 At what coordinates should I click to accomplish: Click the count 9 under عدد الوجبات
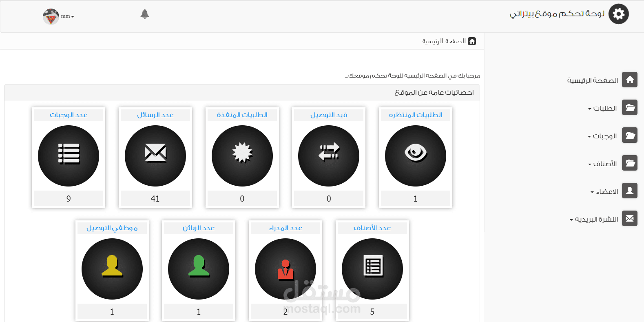pos(69,198)
